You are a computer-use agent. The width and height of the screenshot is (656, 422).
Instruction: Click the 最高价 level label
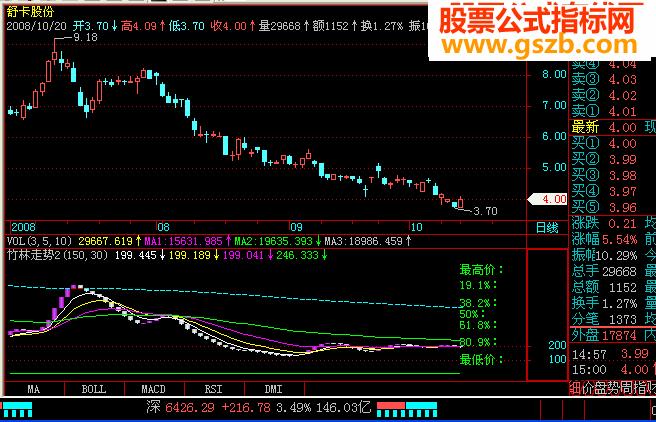click(481, 270)
